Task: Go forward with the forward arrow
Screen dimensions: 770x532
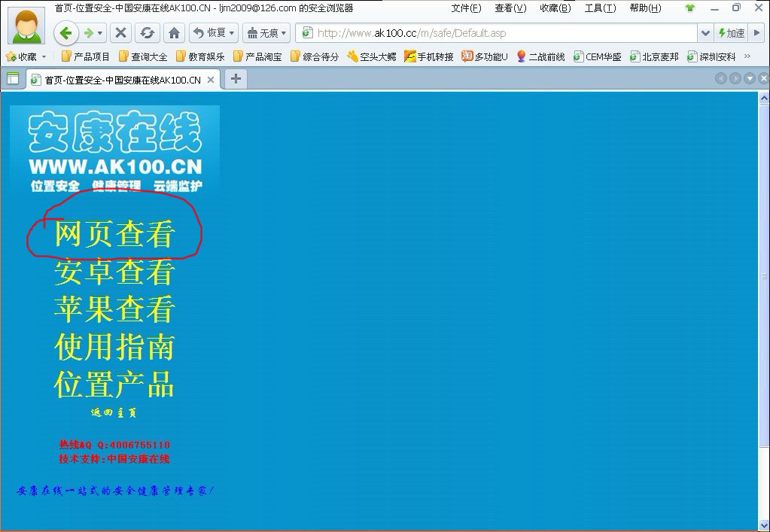Action: tap(89, 33)
